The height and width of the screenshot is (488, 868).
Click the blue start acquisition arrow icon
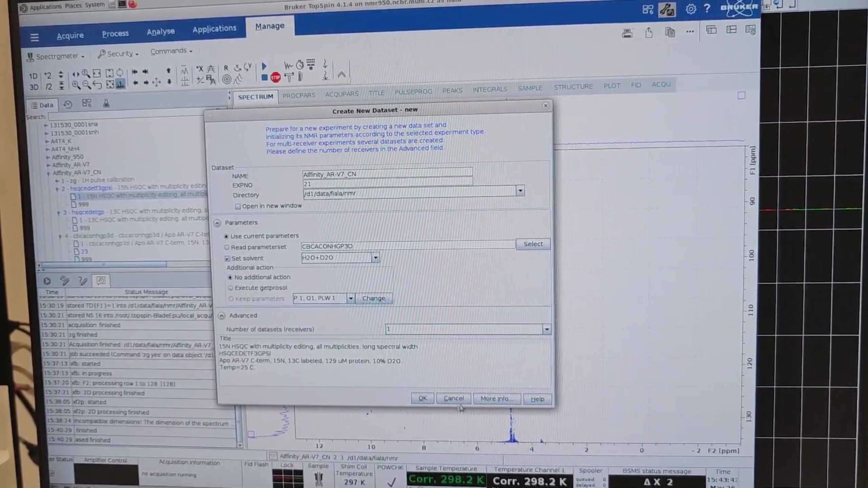(x=264, y=66)
